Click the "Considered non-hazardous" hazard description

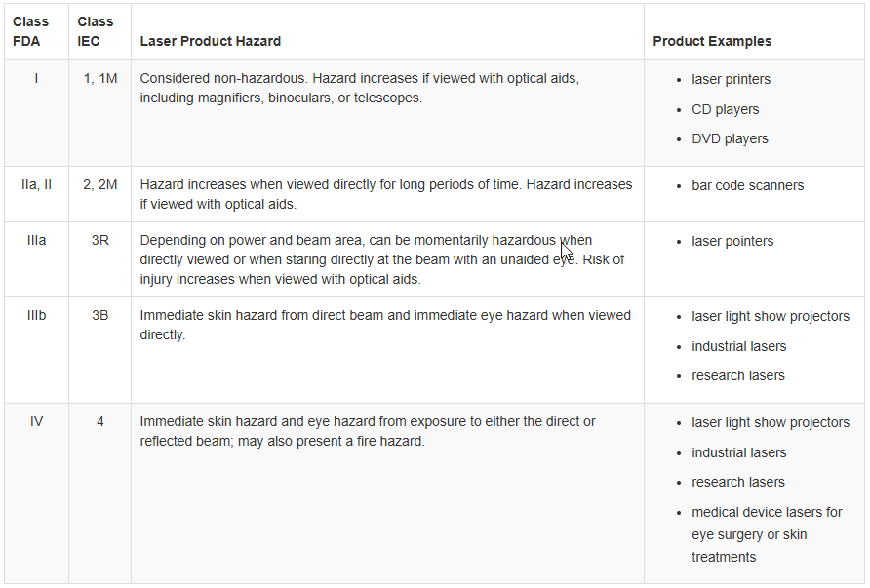pos(222,78)
